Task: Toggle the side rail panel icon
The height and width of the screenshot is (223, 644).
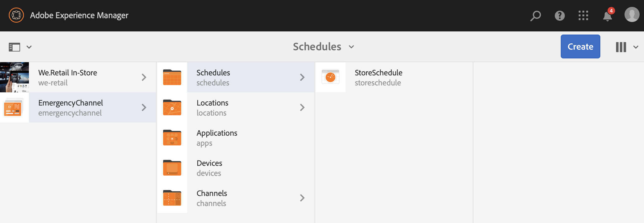Action: tap(14, 47)
